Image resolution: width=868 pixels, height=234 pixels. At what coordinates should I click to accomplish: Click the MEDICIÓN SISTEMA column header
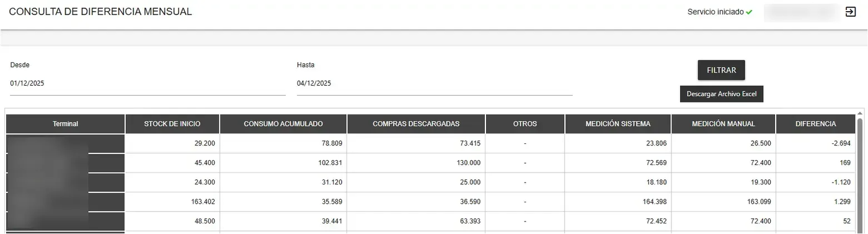pos(618,124)
